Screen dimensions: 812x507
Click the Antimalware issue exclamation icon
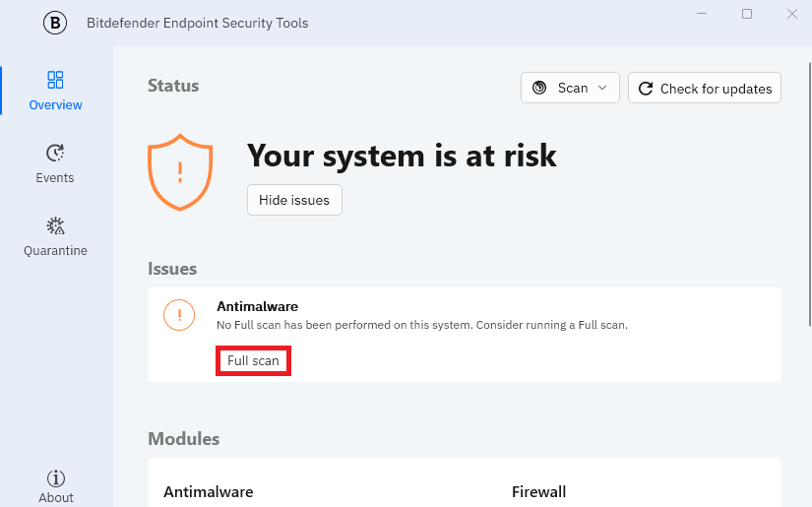coord(179,315)
